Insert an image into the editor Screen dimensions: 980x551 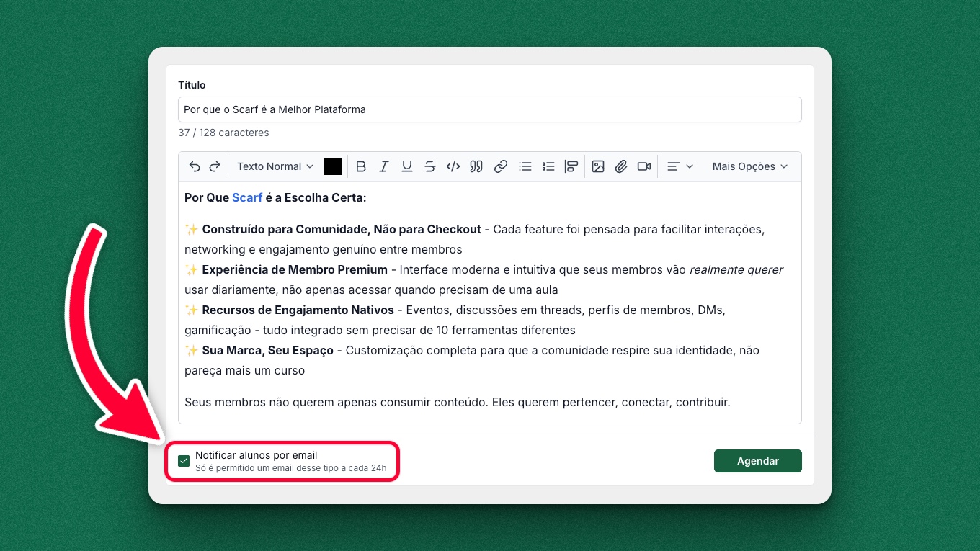(x=598, y=166)
